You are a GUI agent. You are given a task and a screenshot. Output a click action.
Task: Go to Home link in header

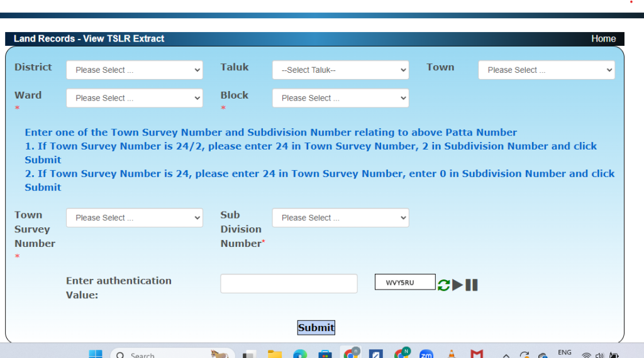pos(603,38)
